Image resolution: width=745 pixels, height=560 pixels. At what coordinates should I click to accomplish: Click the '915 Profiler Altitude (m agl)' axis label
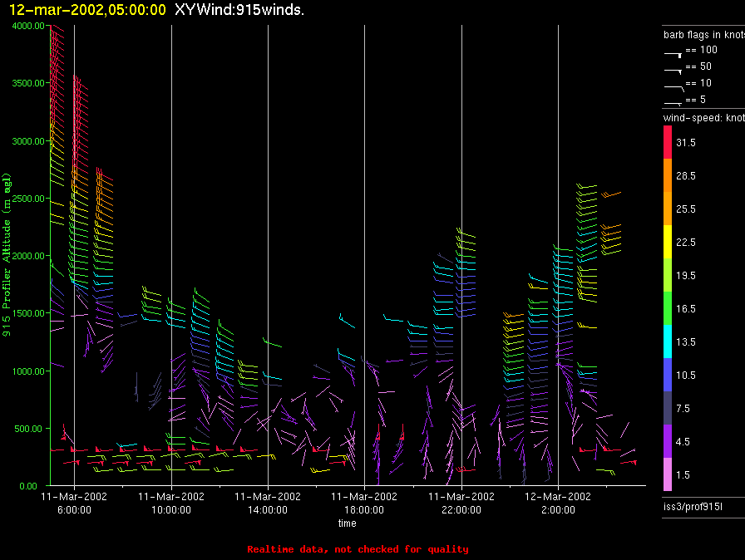7,255
